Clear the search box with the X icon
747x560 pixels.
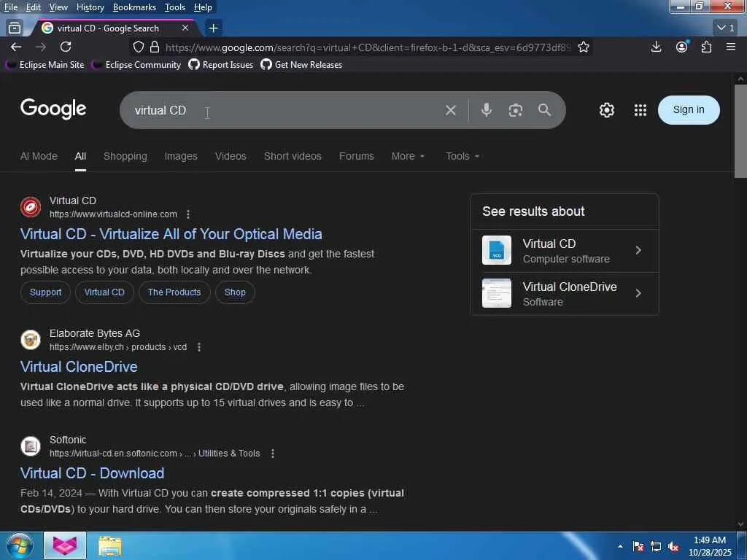(x=451, y=110)
